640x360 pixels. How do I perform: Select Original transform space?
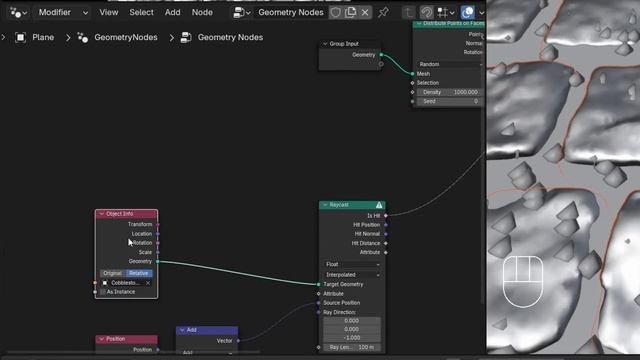click(x=113, y=273)
